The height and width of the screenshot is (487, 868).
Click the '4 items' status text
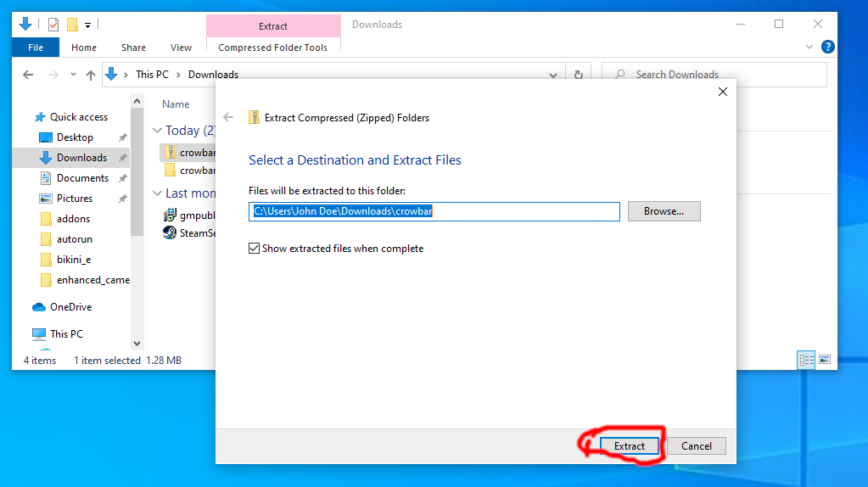[x=40, y=361]
